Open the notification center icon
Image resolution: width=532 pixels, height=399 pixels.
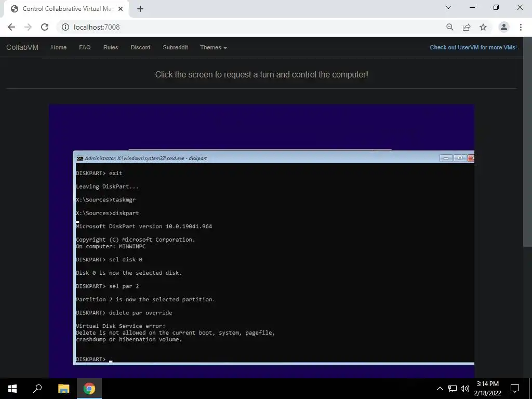(515, 389)
